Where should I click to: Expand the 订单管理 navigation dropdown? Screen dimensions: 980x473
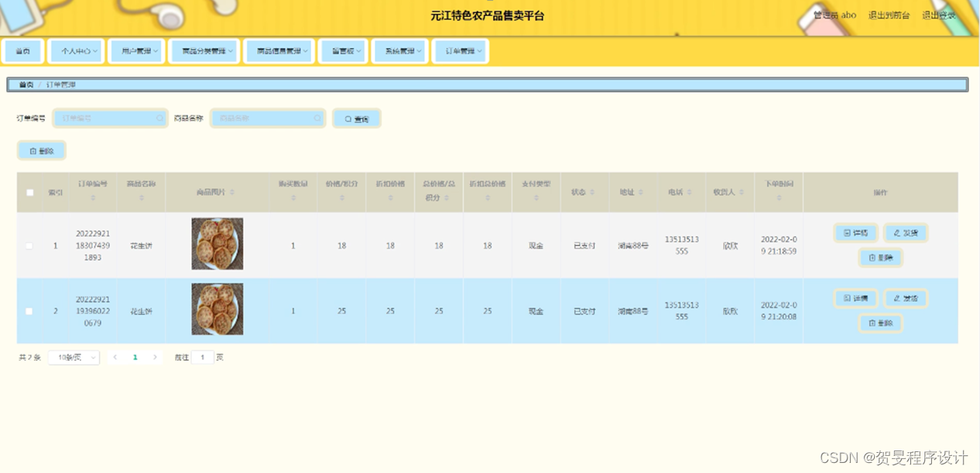(460, 50)
